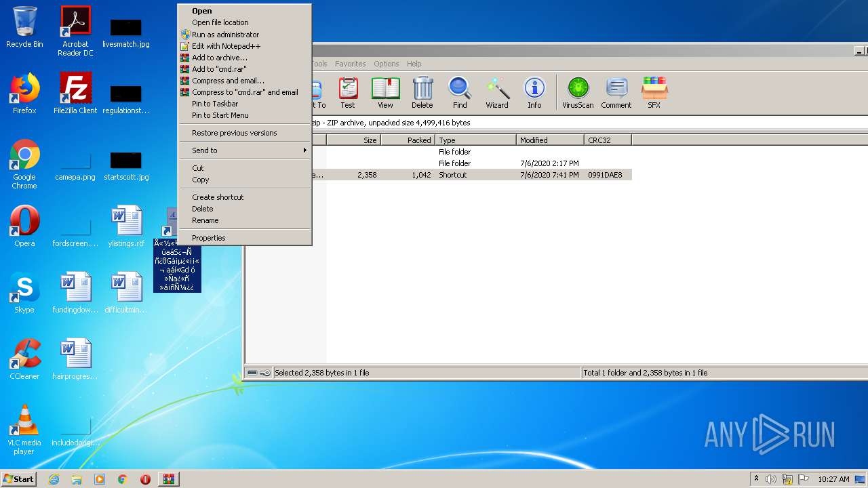
Task: Click the Start button
Action: pyautogui.click(x=19, y=479)
